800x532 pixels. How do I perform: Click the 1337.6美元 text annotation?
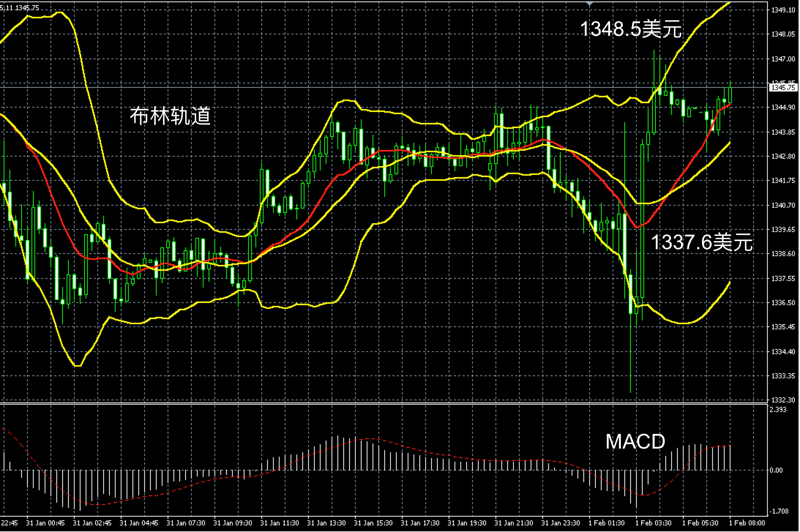pyautogui.click(x=702, y=242)
